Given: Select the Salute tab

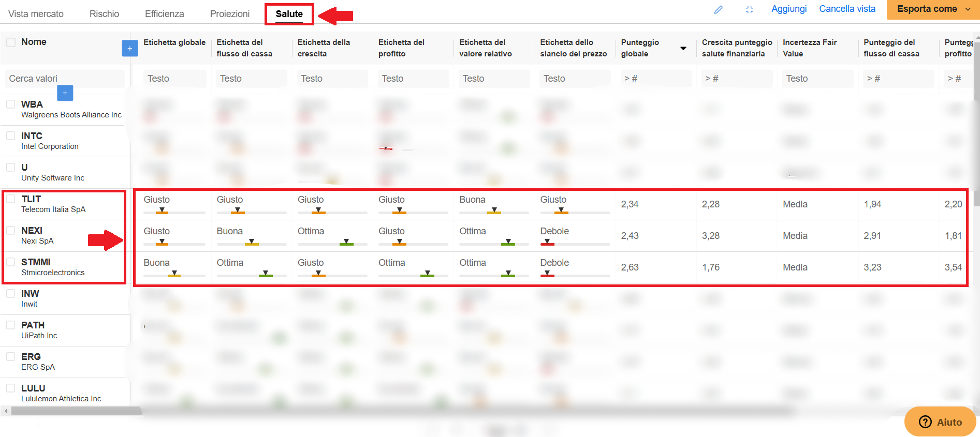Looking at the screenshot, I should pos(289,14).
